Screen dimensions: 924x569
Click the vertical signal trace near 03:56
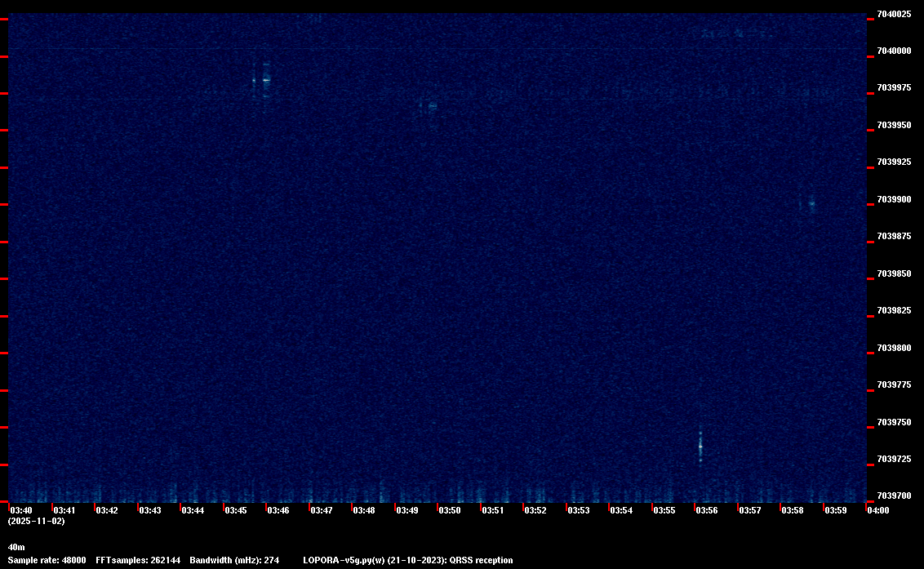pos(700,447)
